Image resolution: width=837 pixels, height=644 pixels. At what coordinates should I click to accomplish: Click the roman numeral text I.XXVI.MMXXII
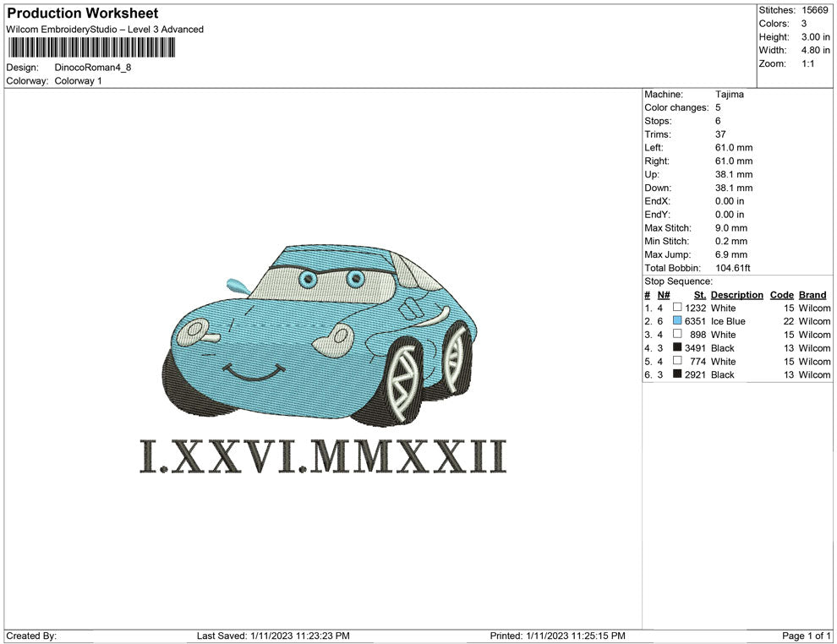tap(323, 456)
